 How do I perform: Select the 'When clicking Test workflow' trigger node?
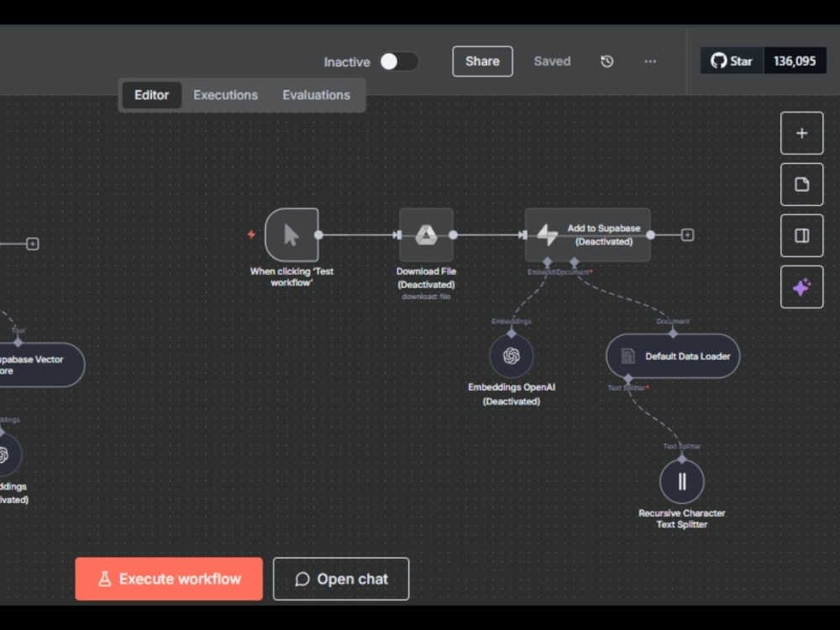tap(291, 234)
